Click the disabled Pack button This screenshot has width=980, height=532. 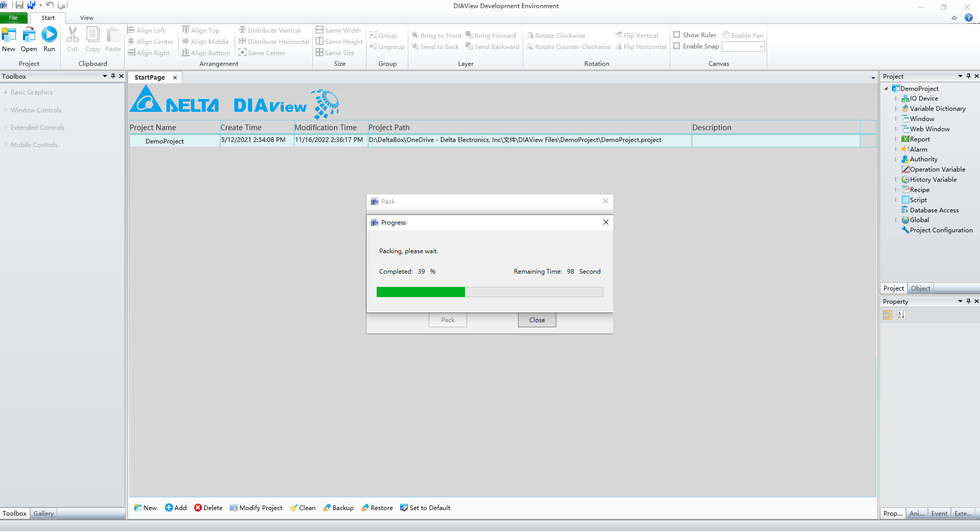448,320
